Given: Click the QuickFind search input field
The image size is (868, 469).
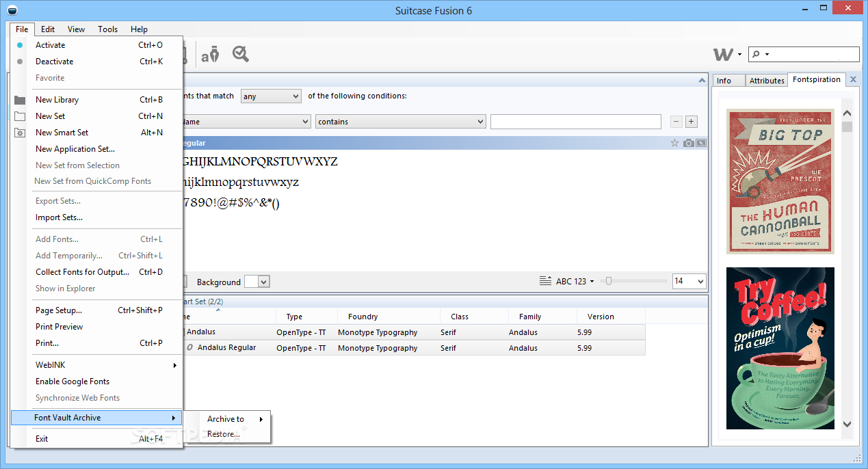Looking at the screenshot, I should click(x=814, y=55).
